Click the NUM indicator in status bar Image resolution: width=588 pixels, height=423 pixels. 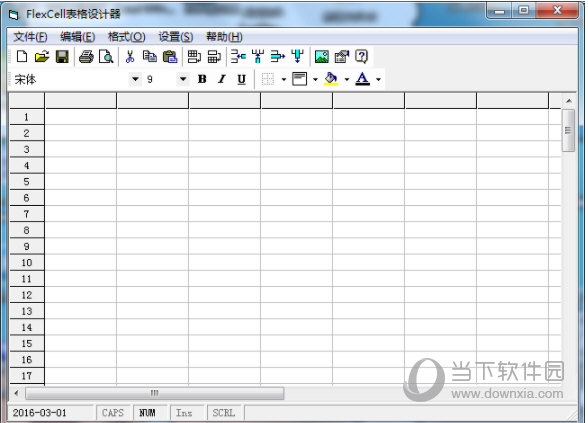tap(147, 413)
